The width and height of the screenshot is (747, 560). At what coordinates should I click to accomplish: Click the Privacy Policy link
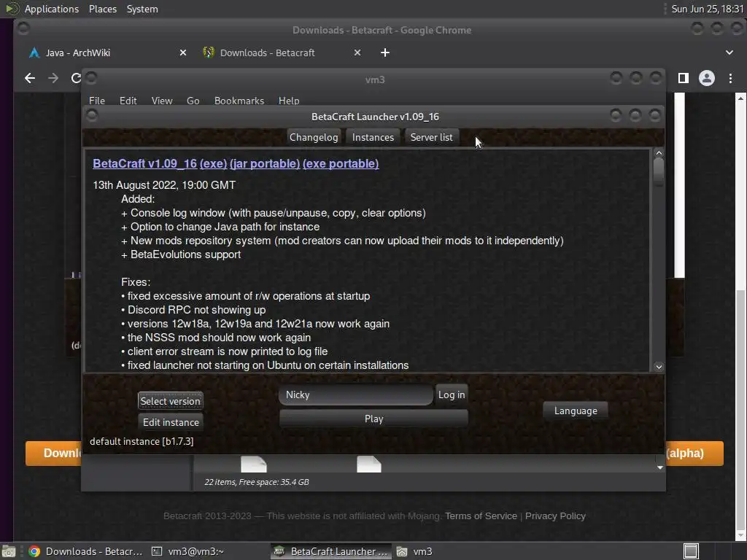(x=555, y=516)
